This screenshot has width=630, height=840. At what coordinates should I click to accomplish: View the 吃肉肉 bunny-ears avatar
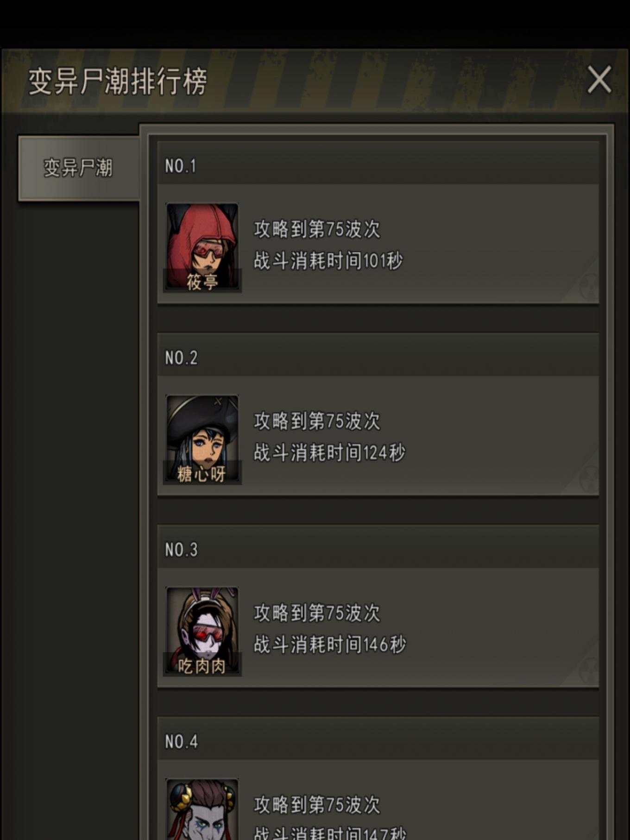pyautogui.click(x=202, y=631)
